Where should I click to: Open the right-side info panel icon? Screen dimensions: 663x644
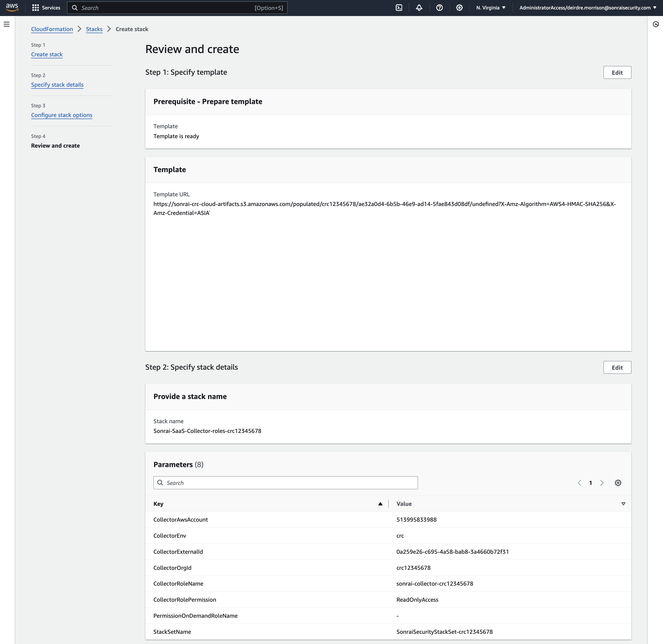[656, 24]
